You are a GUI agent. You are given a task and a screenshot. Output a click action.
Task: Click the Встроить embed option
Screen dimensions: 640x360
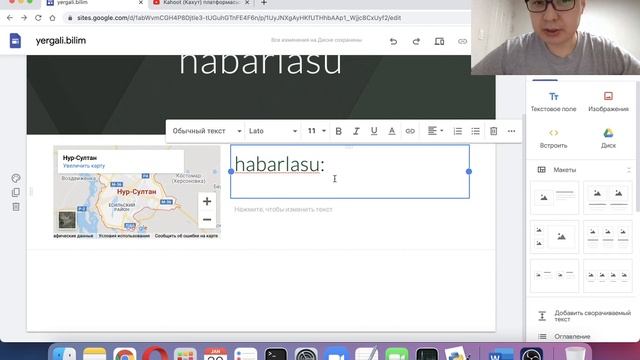(553, 138)
